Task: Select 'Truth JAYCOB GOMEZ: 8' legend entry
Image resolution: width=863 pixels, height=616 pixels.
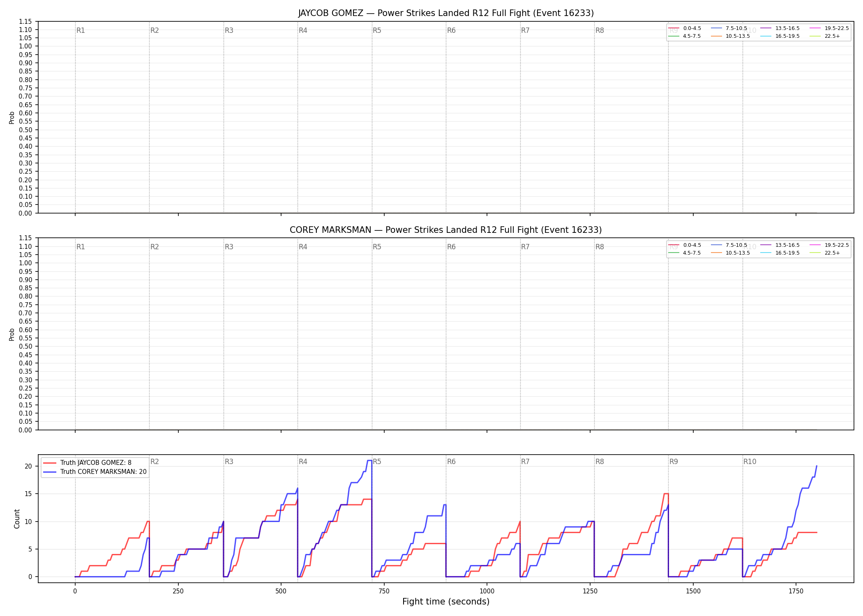Action: pos(96,463)
